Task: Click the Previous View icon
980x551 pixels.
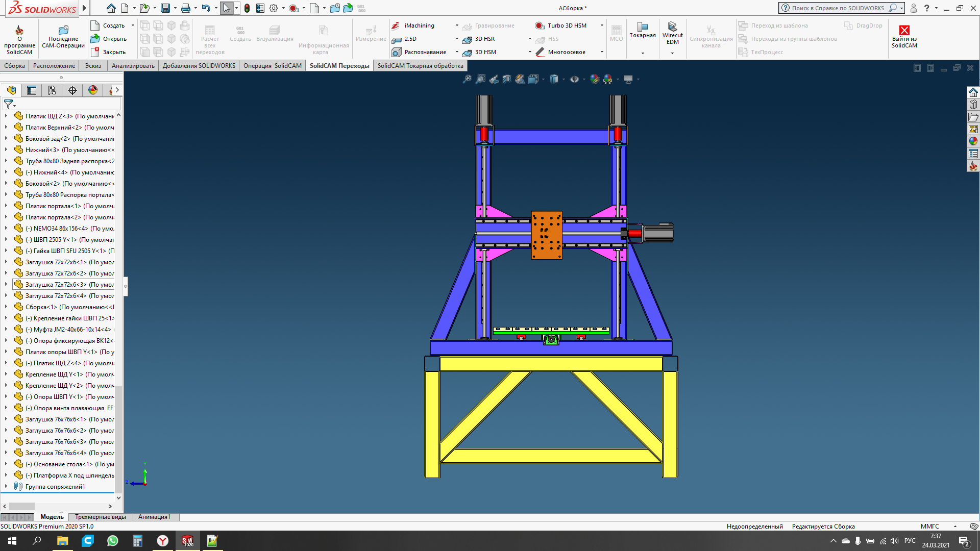Action: click(x=494, y=79)
